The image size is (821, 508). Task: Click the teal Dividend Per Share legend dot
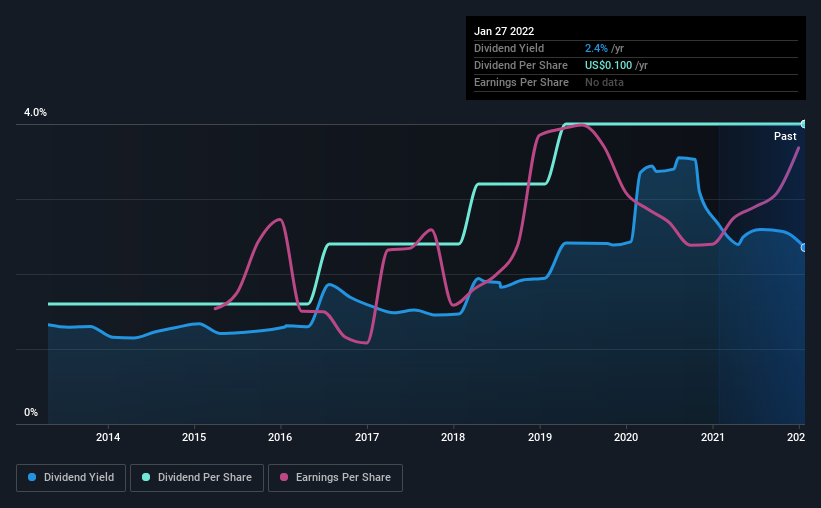click(146, 477)
